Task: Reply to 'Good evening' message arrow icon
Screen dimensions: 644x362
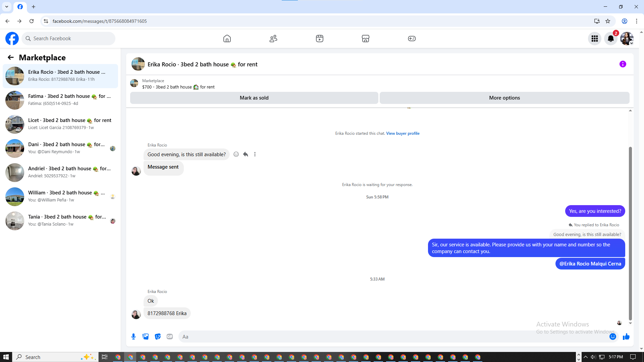Action: point(246,154)
